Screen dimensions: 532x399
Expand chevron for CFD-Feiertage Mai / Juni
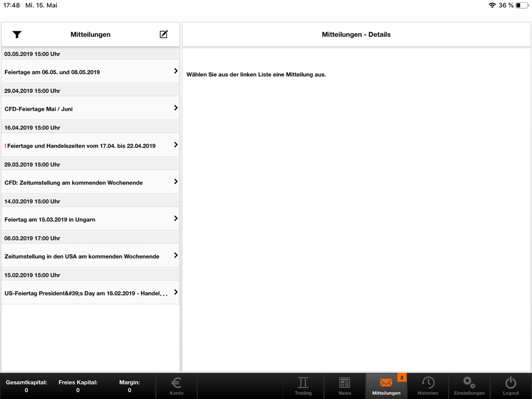[x=176, y=108]
